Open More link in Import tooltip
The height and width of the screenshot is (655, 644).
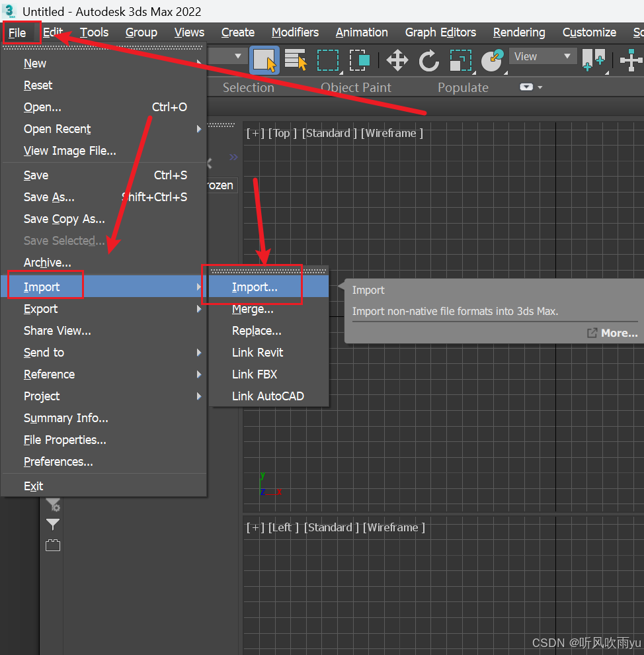click(613, 333)
